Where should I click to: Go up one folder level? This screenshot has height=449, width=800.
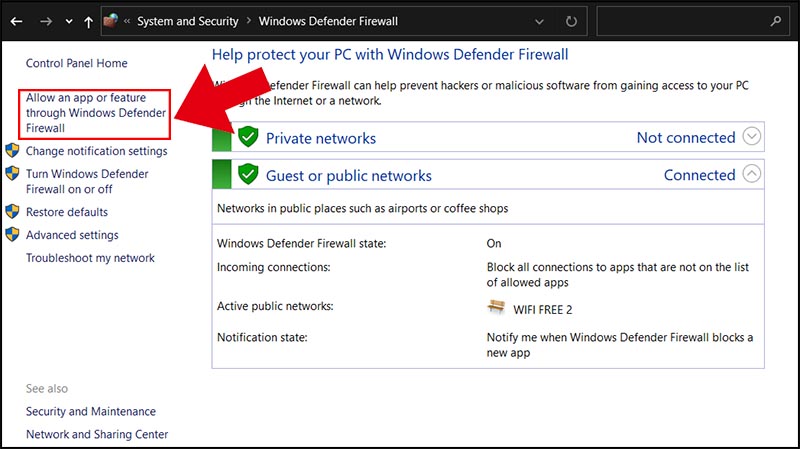tap(89, 21)
